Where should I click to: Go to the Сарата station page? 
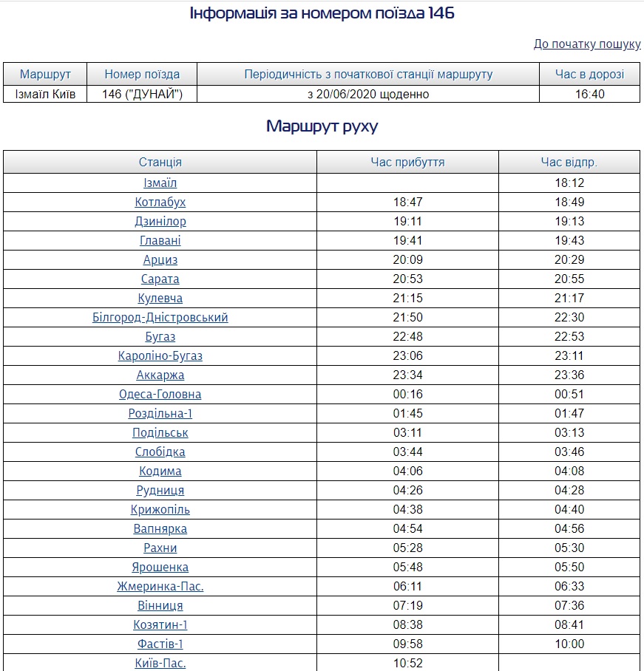(160, 279)
